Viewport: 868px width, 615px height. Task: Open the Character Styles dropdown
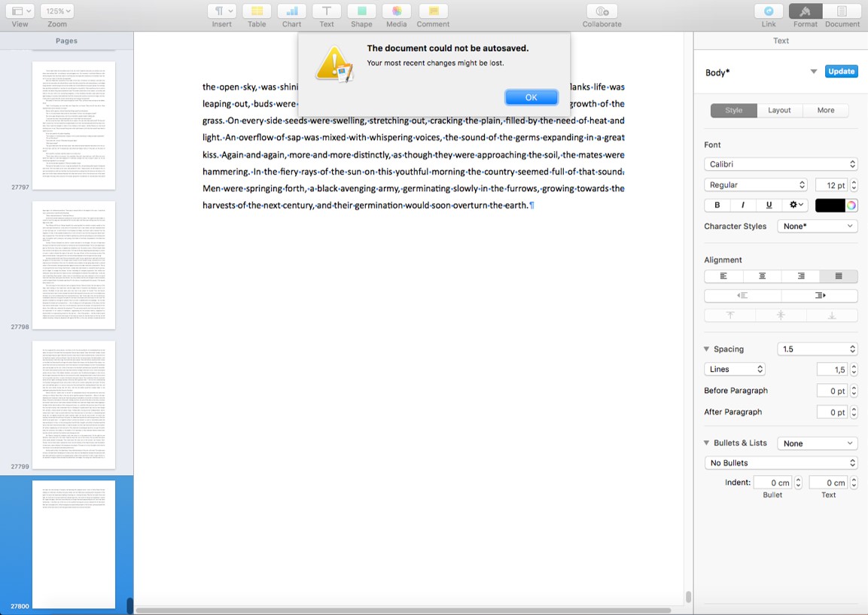point(817,226)
